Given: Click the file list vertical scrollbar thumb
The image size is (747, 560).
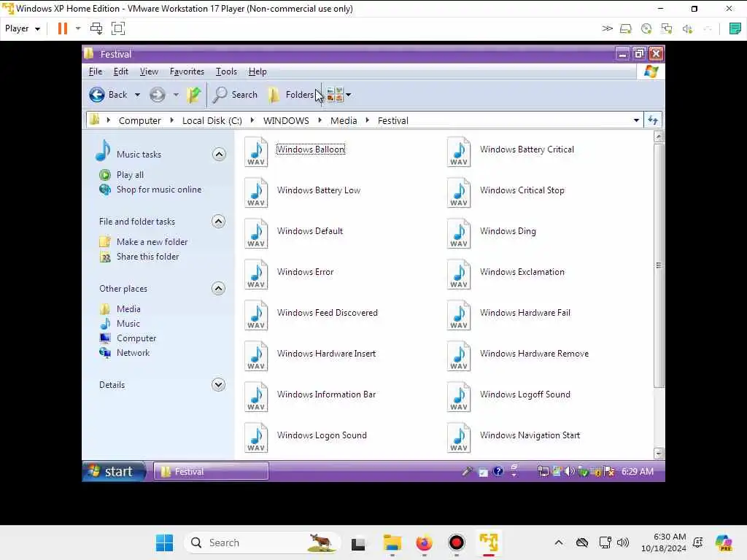Looking at the screenshot, I should pyautogui.click(x=659, y=265).
